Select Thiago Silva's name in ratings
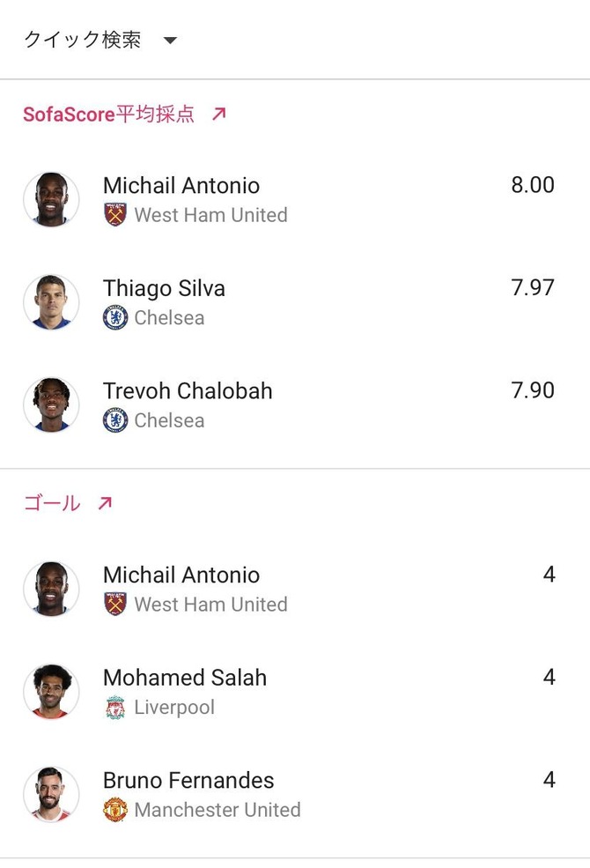Image resolution: width=590 pixels, height=868 pixels. [x=164, y=288]
